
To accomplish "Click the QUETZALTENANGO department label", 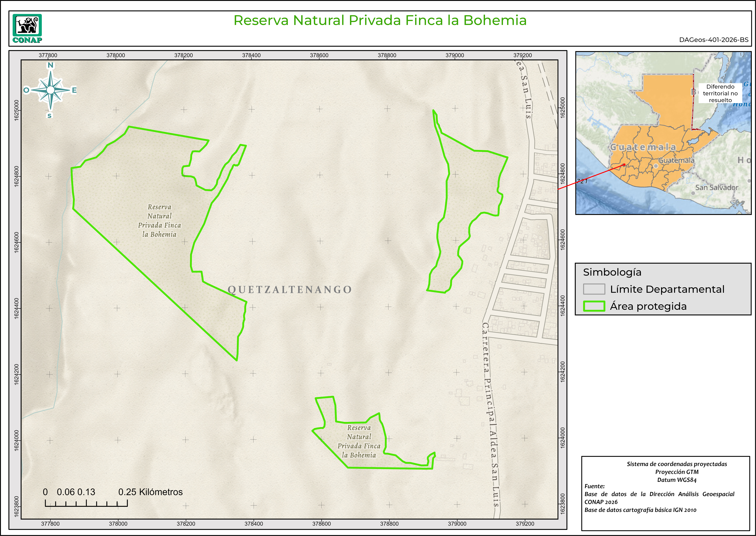I will tap(290, 290).
